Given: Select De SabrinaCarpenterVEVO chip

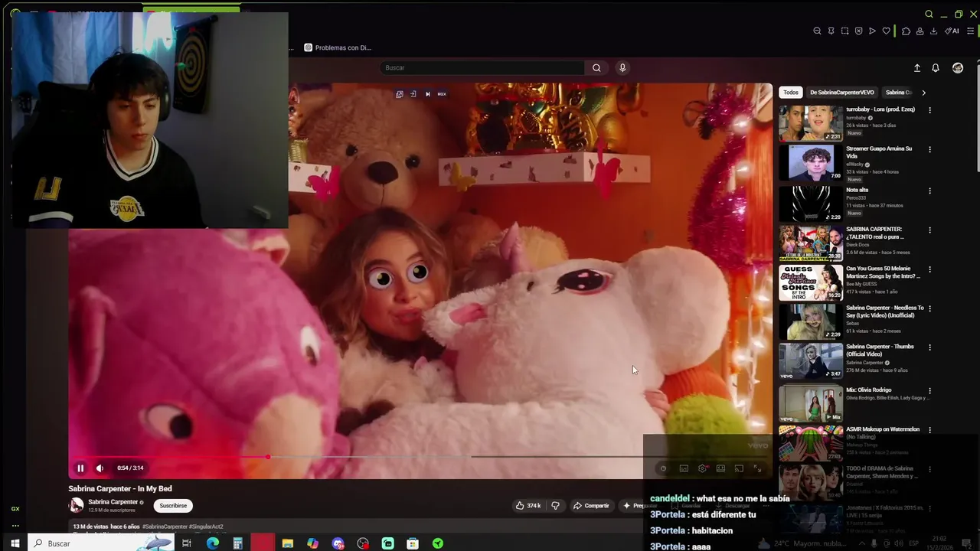Looking at the screenshot, I should (842, 93).
